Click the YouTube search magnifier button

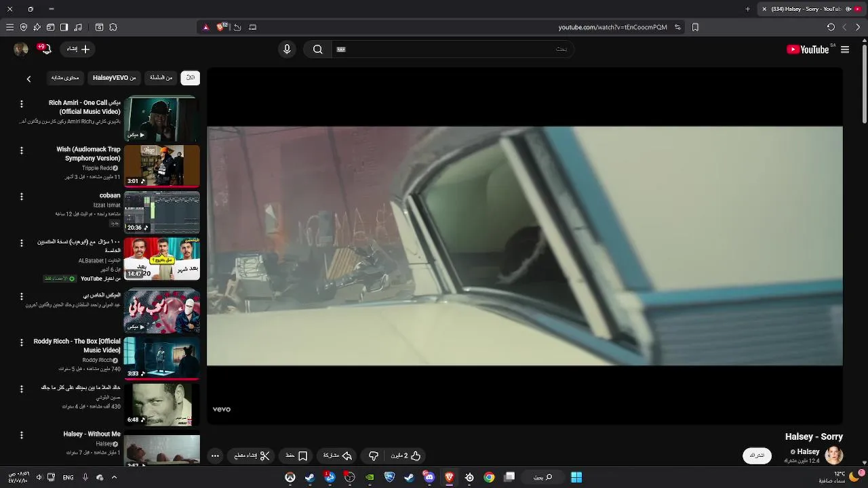click(317, 49)
